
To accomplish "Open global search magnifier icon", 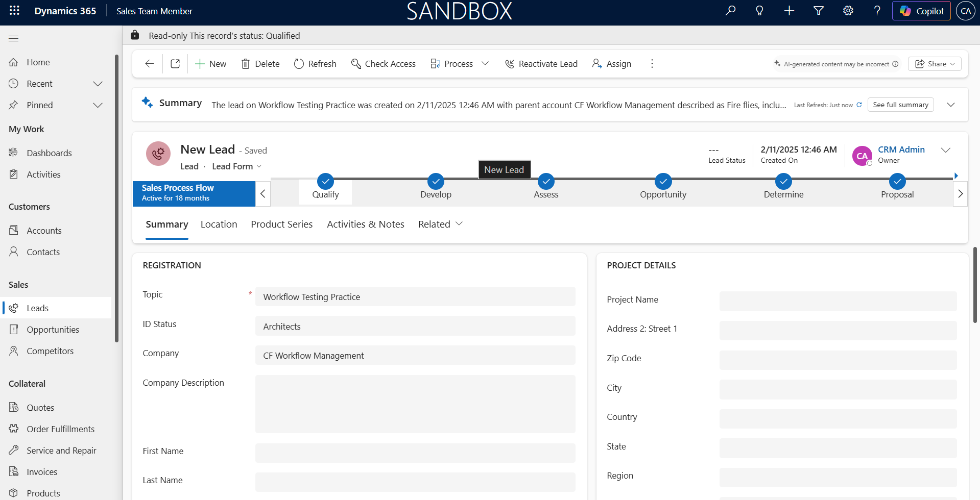I will click(x=730, y=11).
